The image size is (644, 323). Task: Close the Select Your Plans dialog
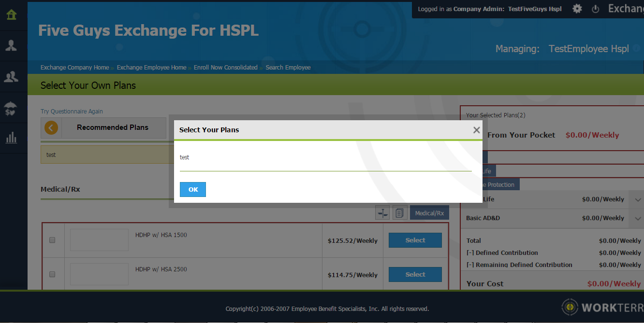(x=477, y=130)
